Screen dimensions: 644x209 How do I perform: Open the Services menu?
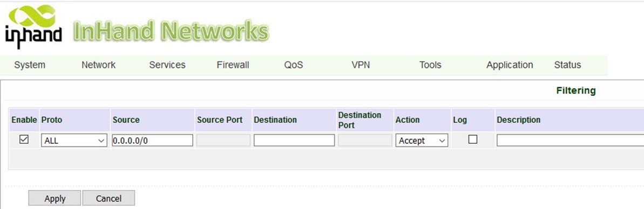pyautogui.click(x=167, y=65)
